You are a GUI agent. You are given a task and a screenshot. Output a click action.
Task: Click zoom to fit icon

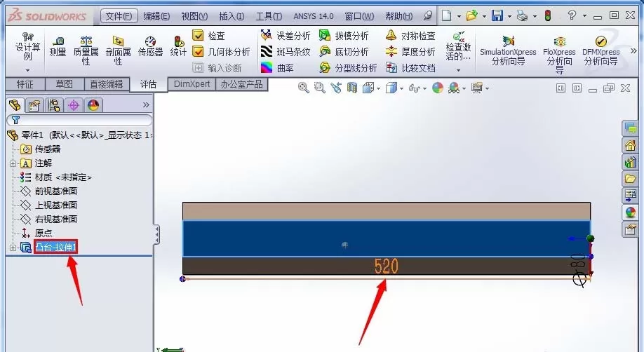(x=304, y=88)
